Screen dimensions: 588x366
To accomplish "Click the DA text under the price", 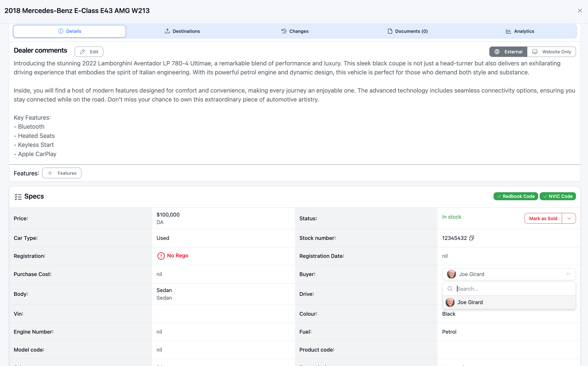I will click(160, 222).
